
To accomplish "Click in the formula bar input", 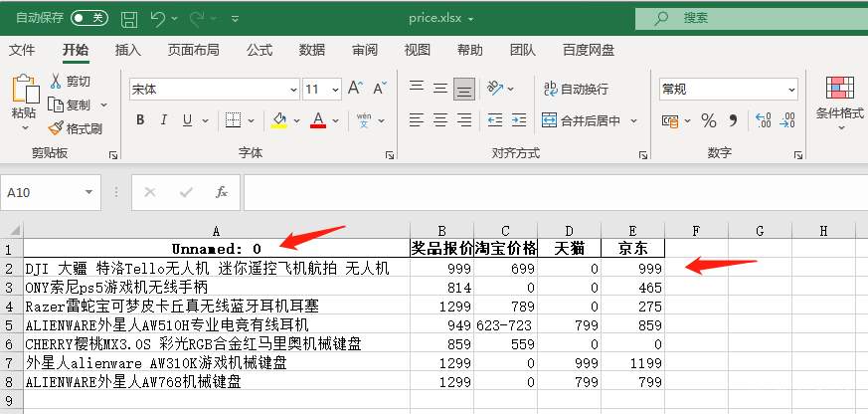I will point(556,192).
